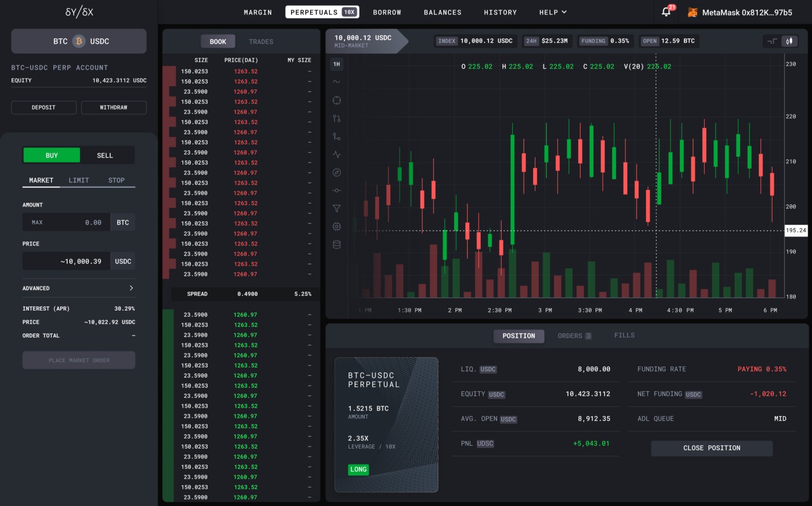Viewport: 812px width, 506px height.
Task: Open the notifications bell
Action: (x=666, y=12)
